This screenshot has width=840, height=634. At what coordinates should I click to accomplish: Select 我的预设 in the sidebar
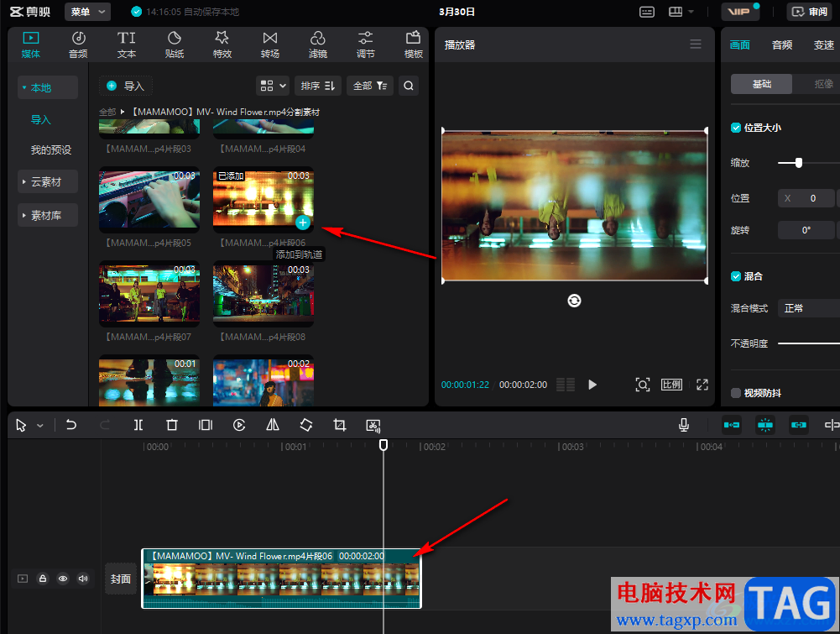pos(51,150)
